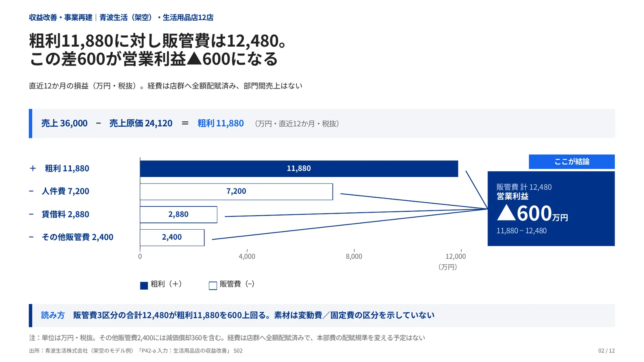Click the − 人件費 7,200 row label
The width and height of the screenshot is (644, 362).
click(59, 191)
